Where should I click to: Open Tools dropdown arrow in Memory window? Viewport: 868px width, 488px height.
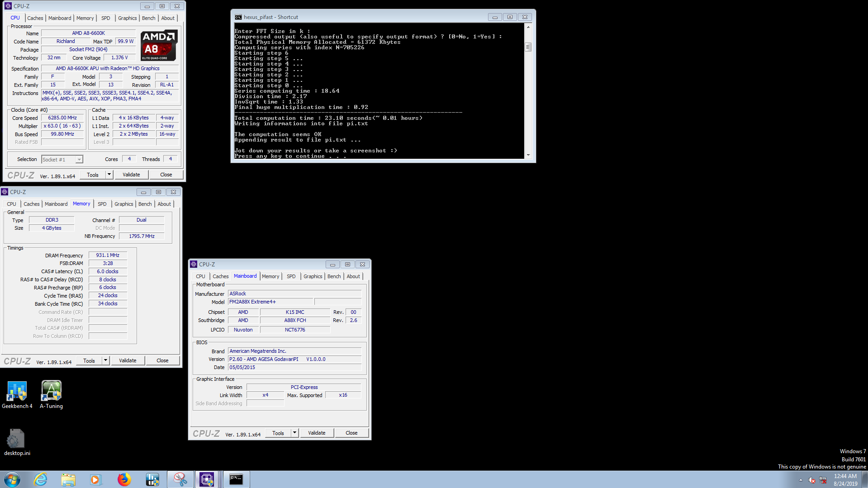click(x=105, y=360)
